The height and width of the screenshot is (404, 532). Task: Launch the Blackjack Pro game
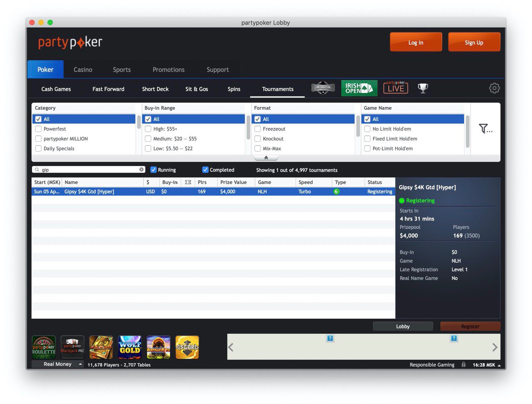(72, 347)
